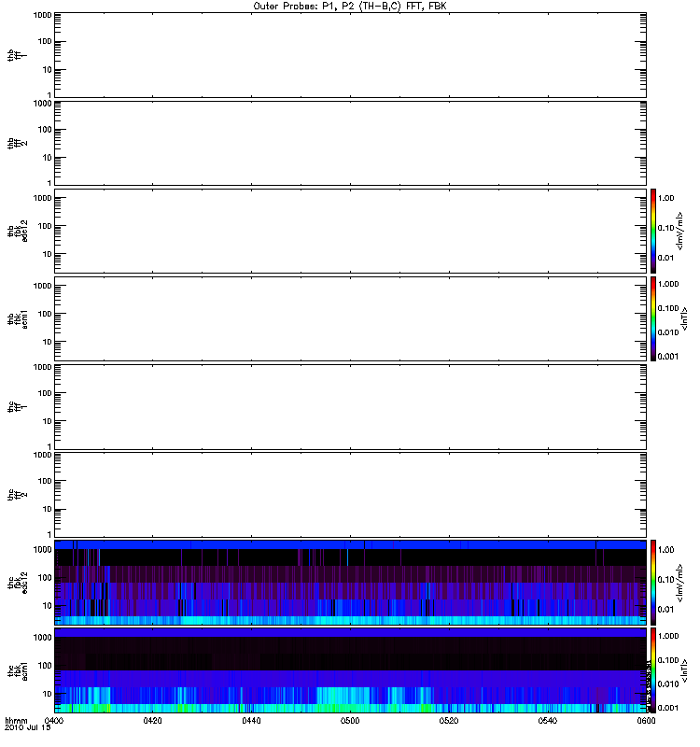Click the plot title 'Outer Probes: P1, P2 (TH-B,C) FFT, FBK'

click(x=350, y=7)
